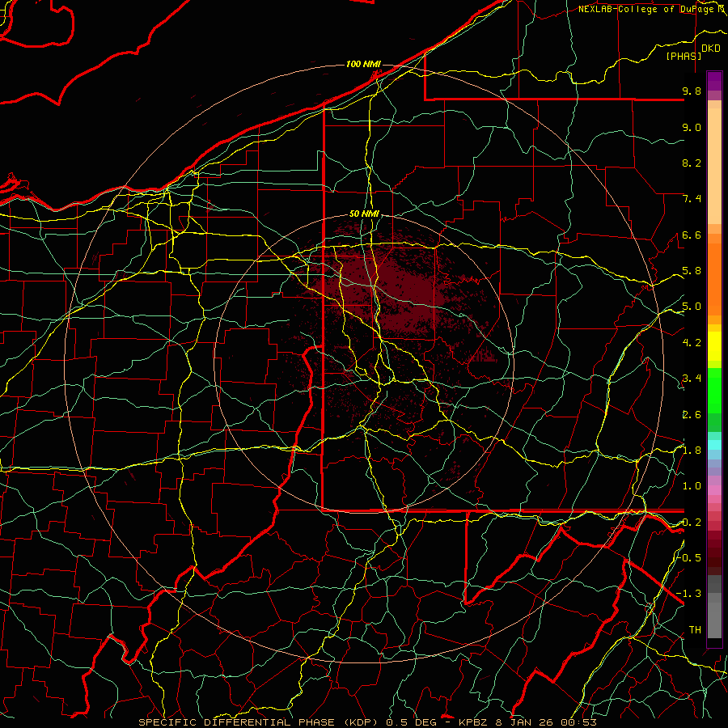The width and height of the screenshot is (728, 728).
Task: Pick the orange band on the color scale
Action: tap(714, 278)
